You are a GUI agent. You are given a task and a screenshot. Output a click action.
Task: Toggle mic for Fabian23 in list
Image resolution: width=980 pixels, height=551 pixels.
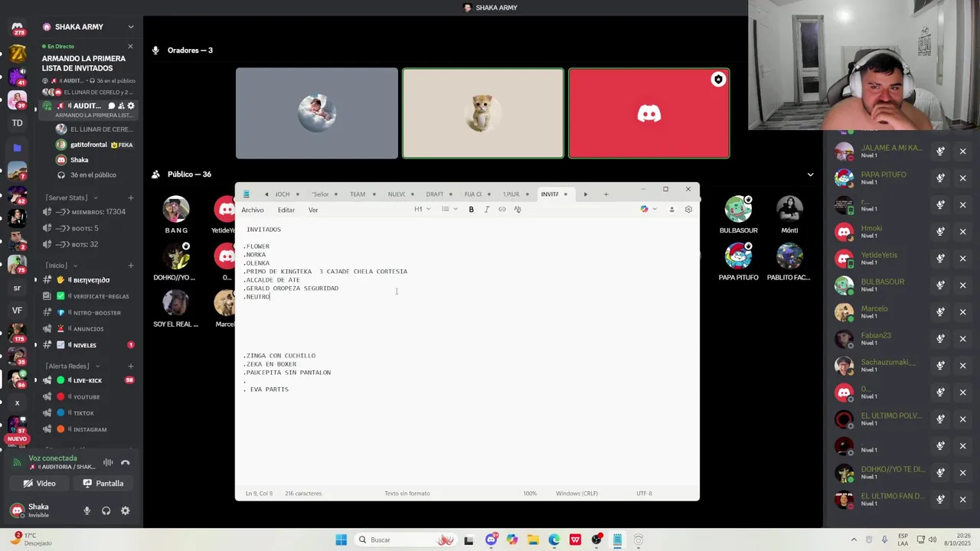940,339
